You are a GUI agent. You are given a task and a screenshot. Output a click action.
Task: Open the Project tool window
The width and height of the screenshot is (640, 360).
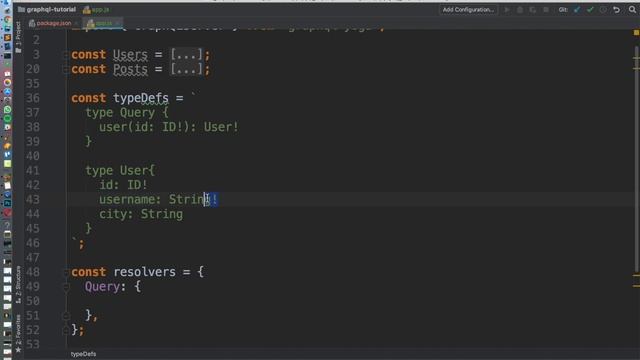pyautogui.click(x=18, y=37)
